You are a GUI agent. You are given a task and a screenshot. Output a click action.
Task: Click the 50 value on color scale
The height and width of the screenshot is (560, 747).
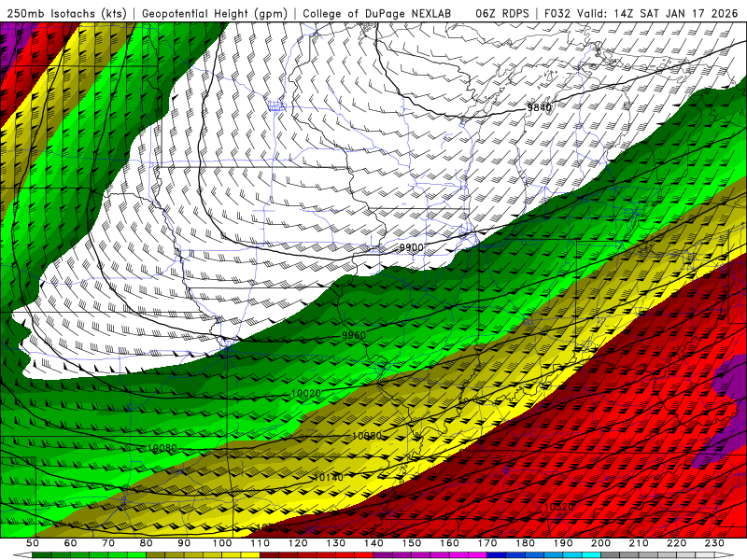tap(33, 543)
